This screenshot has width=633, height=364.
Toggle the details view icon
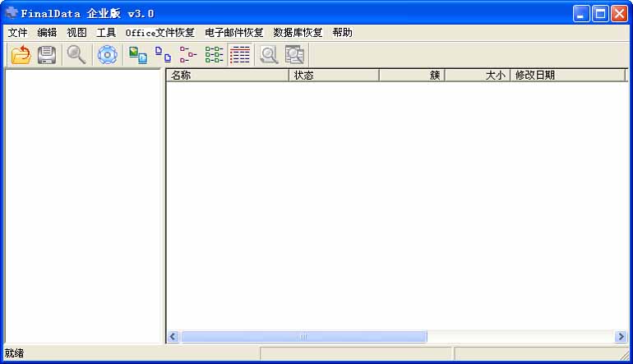[240, 55]
